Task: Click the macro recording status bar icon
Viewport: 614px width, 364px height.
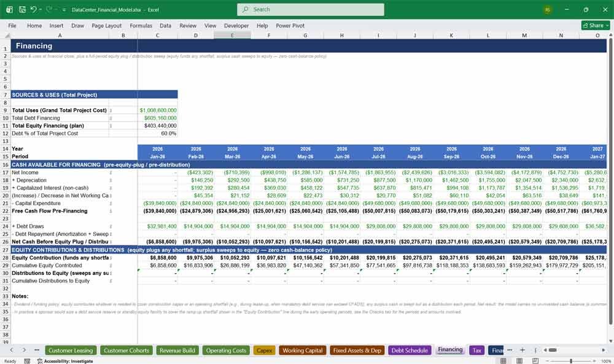Action: click(27, 361)
